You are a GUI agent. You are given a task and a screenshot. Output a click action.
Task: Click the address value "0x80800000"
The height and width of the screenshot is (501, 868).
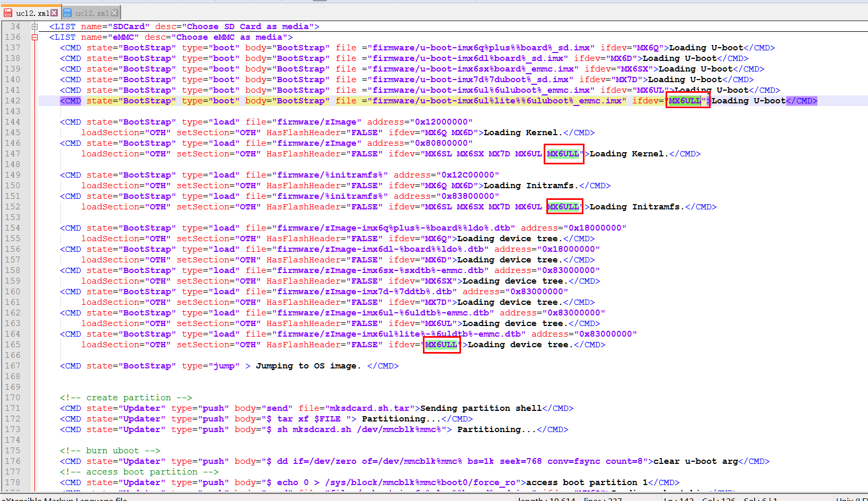pos(441,143)
